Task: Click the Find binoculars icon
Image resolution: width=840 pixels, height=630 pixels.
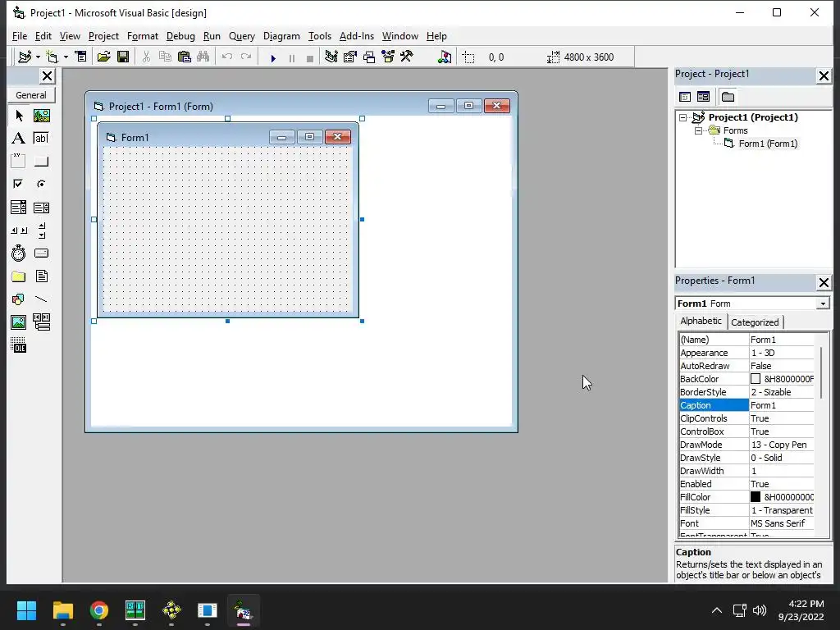Action: [x=203, y=57]
